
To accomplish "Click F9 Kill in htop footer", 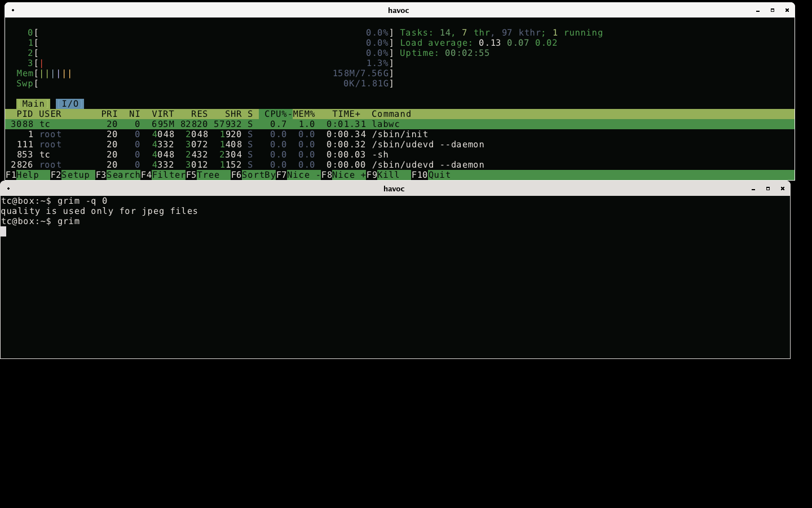I will click(389, 175).
